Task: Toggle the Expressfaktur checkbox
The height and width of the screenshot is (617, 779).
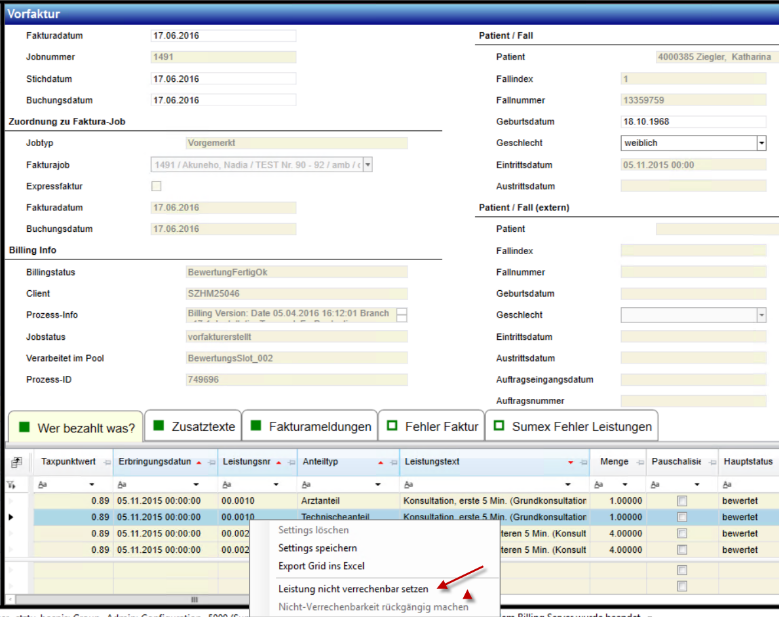Action: 155,186
